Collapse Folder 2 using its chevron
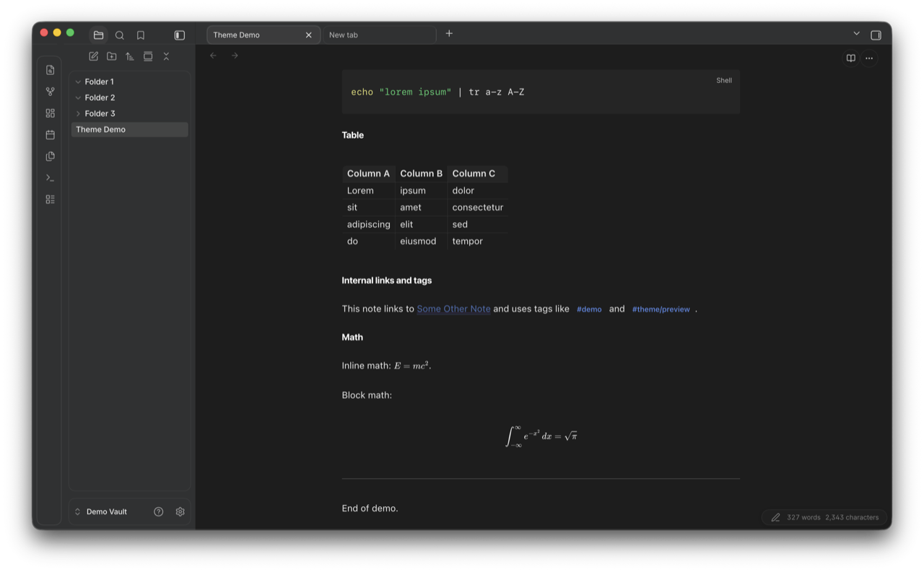This screenshot has height=572, width=924. tap(78, 98)
